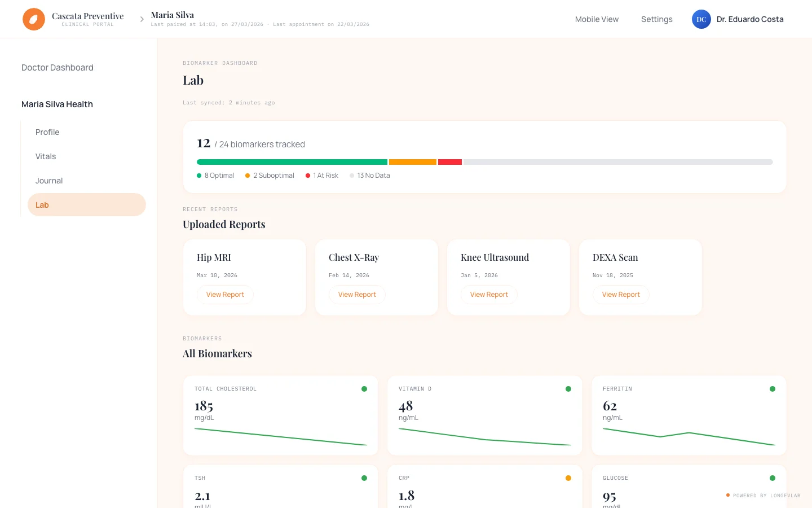Image resolution: width=812 pixels, height=508 pixels.
Task: Click the Total Cholesterol value 185
Action: [204, 406]
